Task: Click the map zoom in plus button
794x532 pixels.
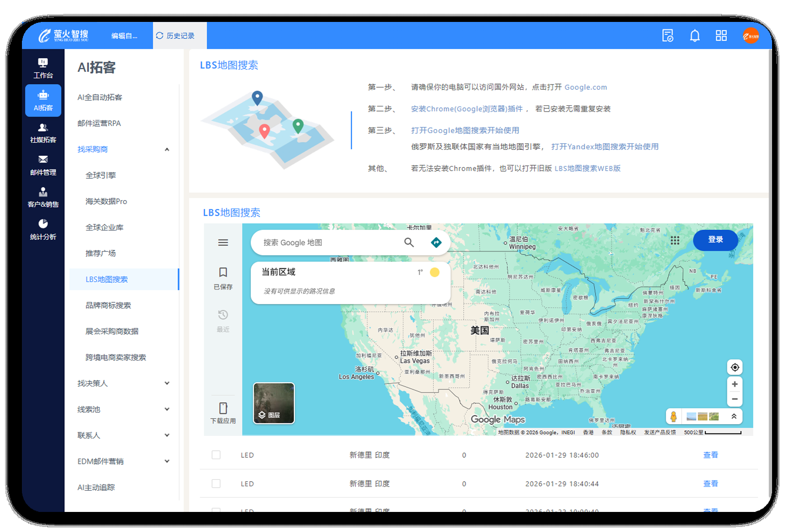Action: tap(735, 384)
